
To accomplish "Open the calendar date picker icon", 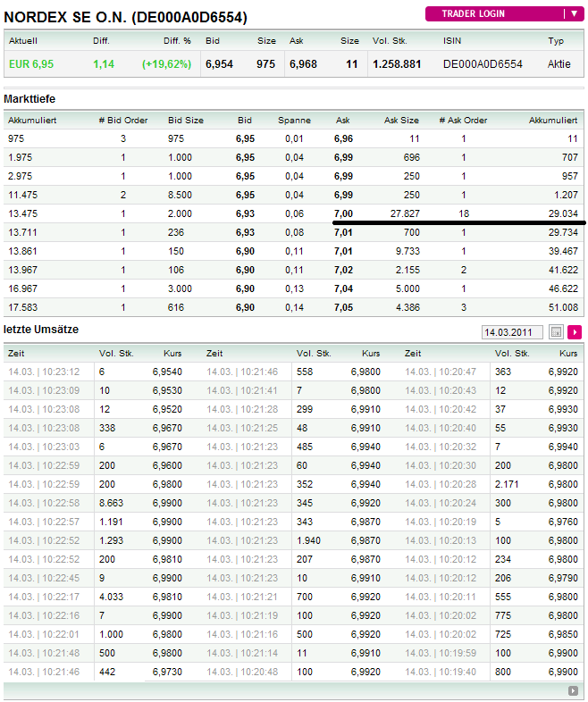I will coord(556,332).
